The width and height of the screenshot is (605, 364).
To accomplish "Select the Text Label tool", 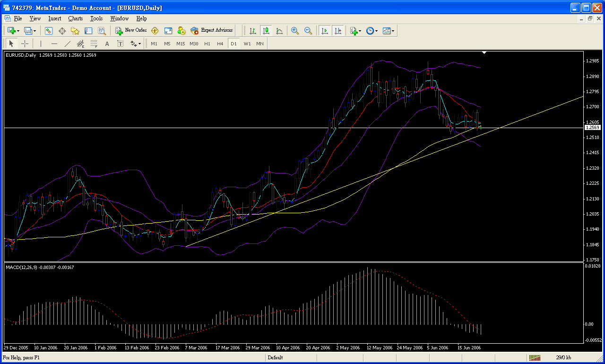I will pos(121,43).
